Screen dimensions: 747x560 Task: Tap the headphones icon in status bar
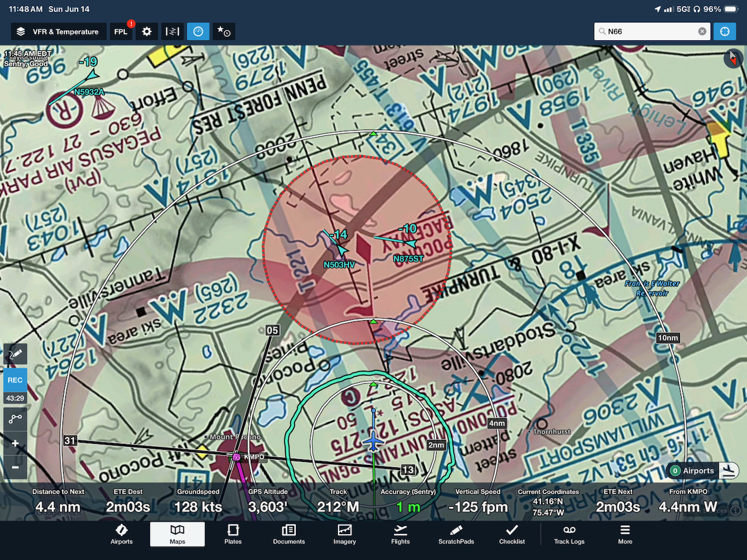(x=697, y=9)
